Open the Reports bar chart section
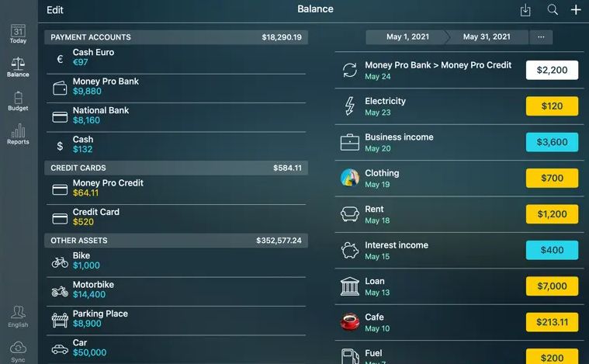Viewport: 589px width, 364px height. [18, 134]
